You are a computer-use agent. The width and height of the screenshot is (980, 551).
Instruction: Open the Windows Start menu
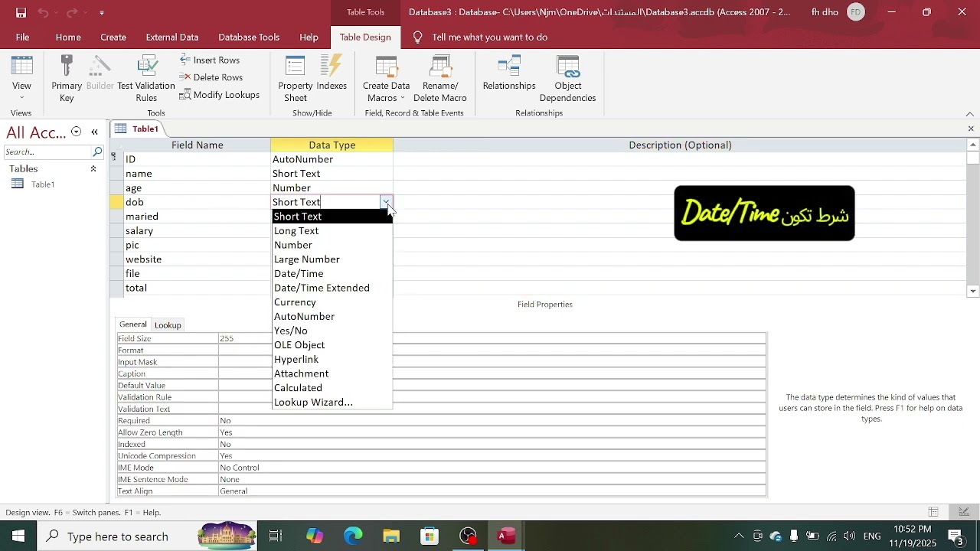click(x=18, y=536)
